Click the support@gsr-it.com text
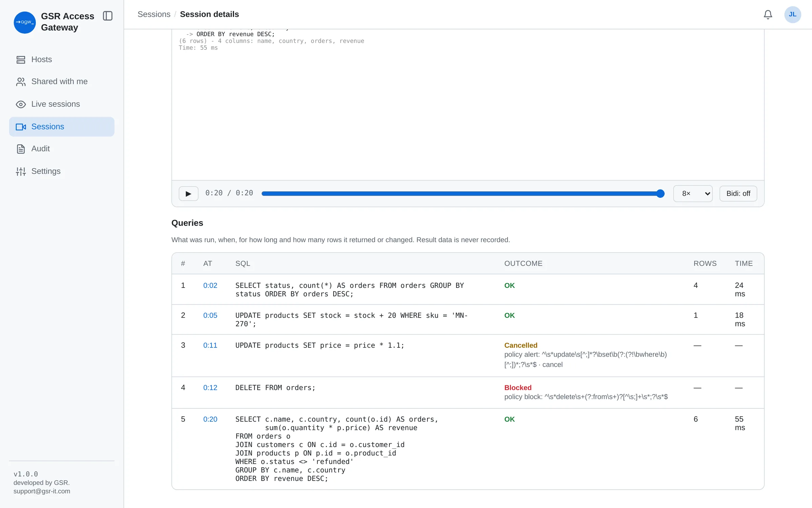812x508 pixels. [x=42, y=491]
